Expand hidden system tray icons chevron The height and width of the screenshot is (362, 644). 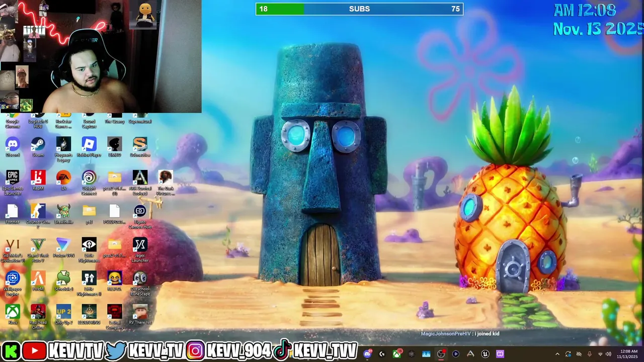point(557,354)
